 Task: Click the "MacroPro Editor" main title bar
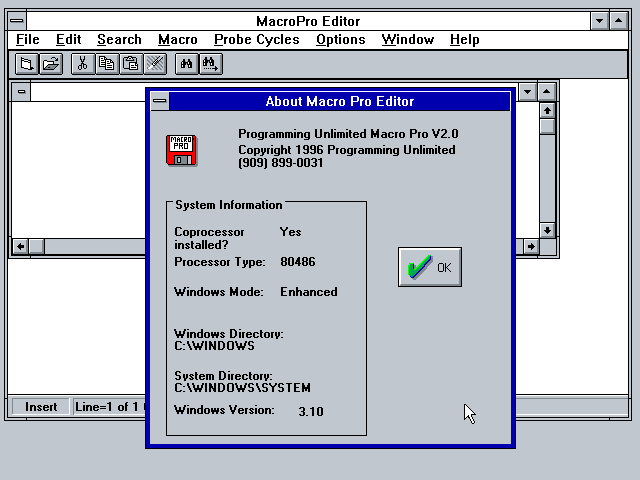coord(308,21)
